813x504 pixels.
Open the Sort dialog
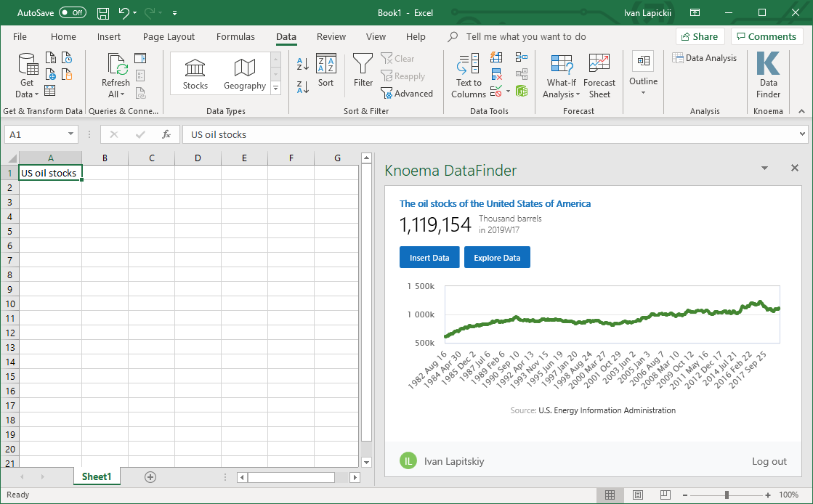(x=326, y=70)
